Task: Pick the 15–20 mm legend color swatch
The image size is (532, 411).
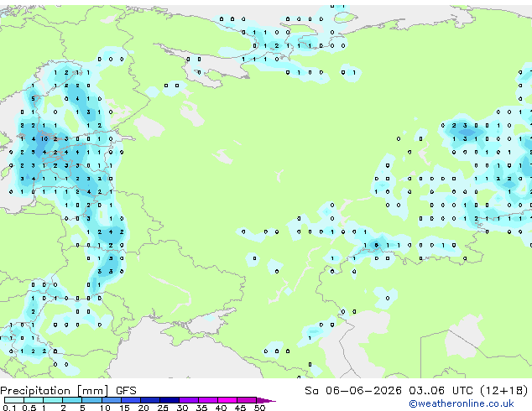Action: click(x=130, y=400)
